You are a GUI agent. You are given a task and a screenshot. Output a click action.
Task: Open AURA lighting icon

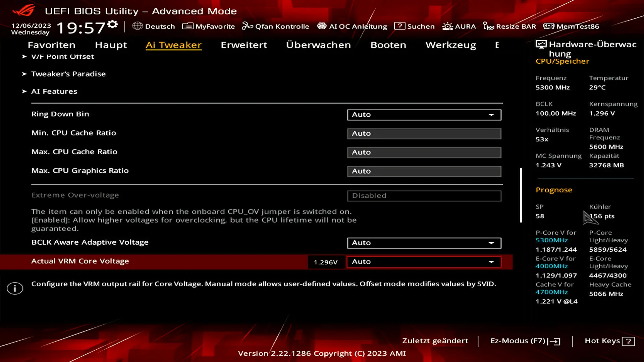[447, 26]
